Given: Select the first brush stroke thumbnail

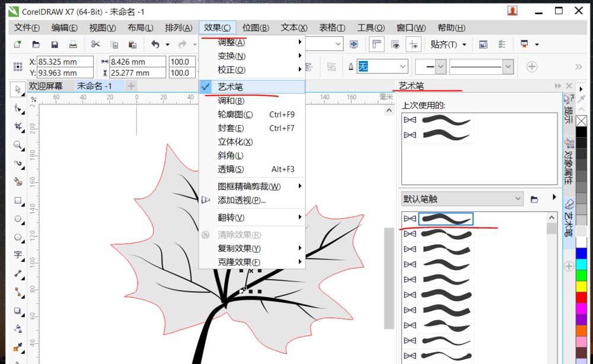Looking at the screenshot, I should (447, 218).
